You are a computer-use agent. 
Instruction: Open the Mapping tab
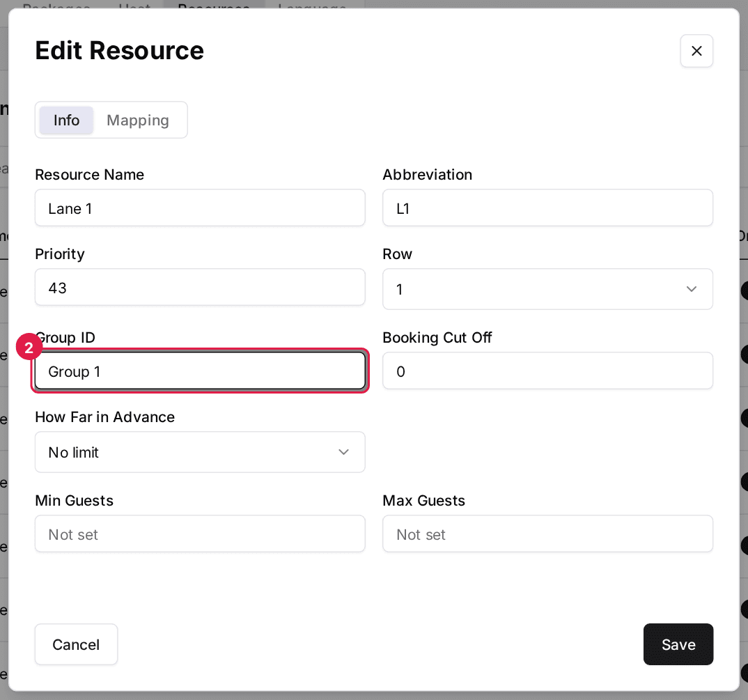tap(138, 120)
